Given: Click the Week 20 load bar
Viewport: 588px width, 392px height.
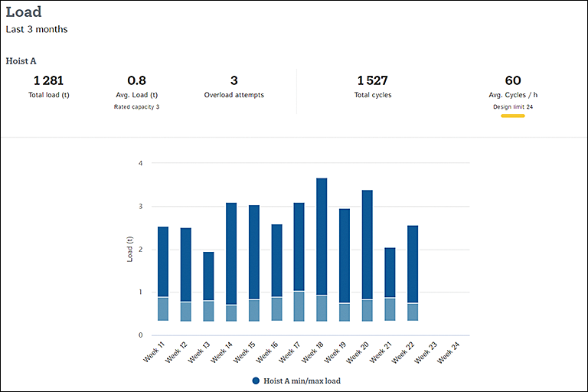Looking at the screenshot, I should point(367,253).
